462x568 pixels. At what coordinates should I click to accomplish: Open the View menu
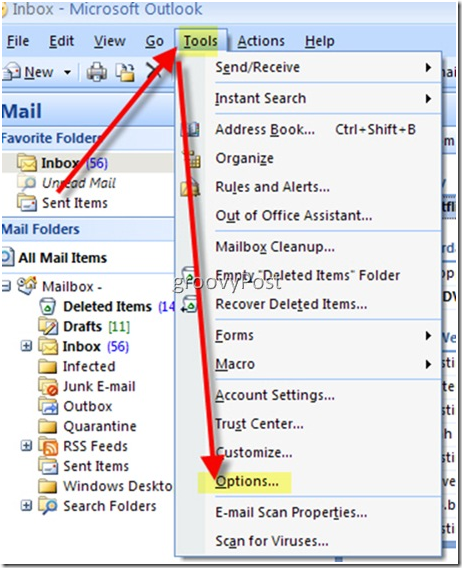coord(109,41)
